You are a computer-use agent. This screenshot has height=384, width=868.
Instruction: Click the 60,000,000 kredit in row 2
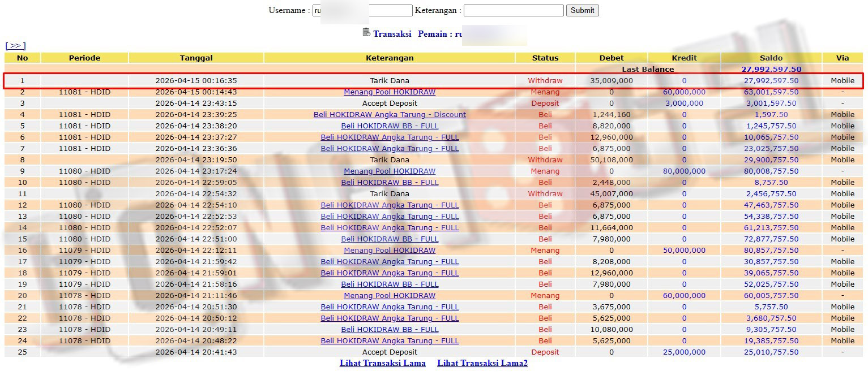point(684,92)
